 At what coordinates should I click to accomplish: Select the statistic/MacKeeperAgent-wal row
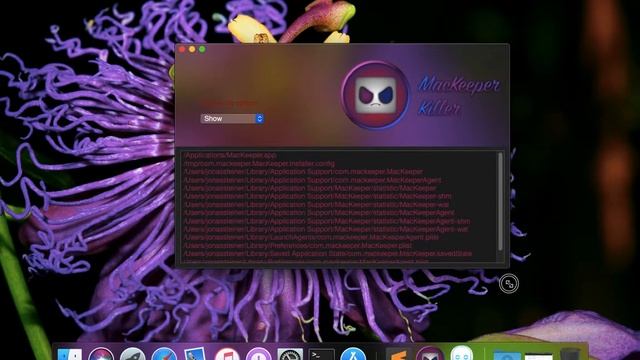click(325, 229)
